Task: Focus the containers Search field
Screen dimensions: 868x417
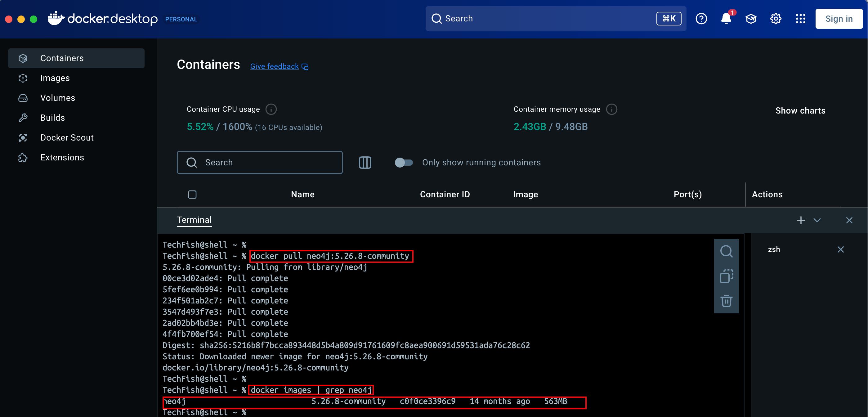Action: (259, 163)
